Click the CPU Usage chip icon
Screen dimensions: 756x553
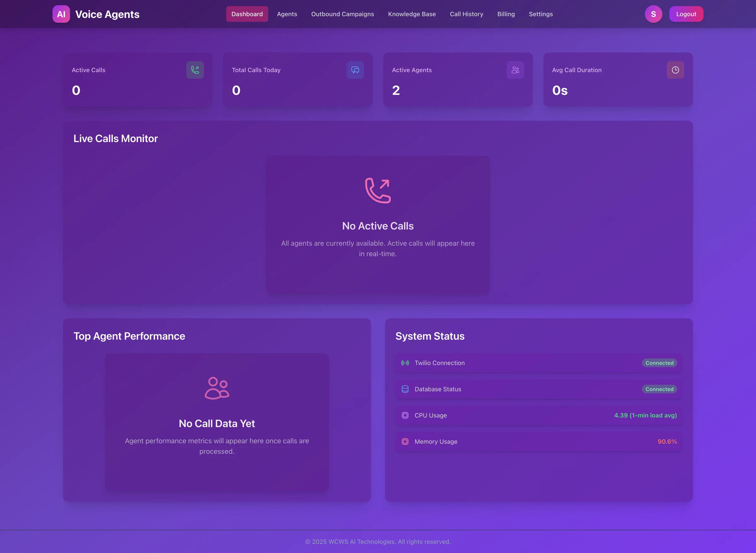pos(405,415)
